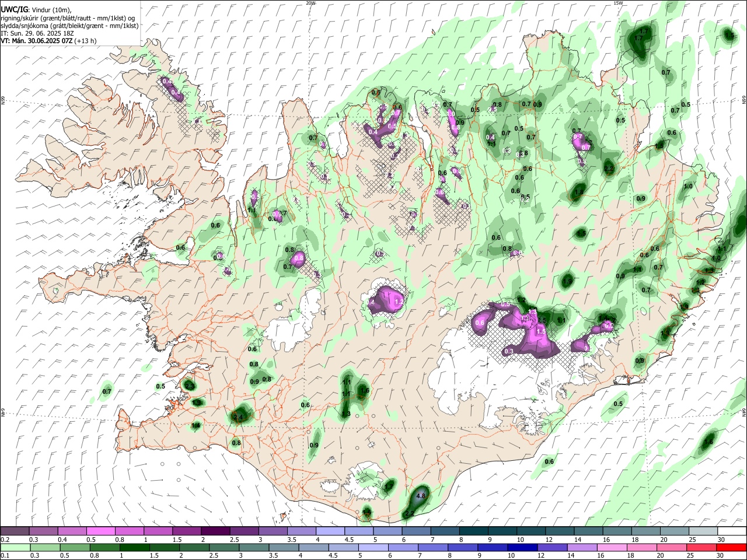Select the "IT: Sun. 29. 06. 2025 18Z" line
The height and width of the screenshot is (560, 747).
pos(37,33)
